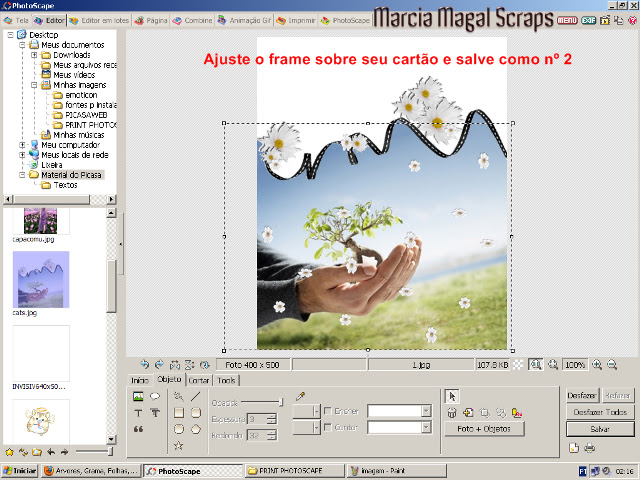Select the INVISIV640x50 thumbnail
The width and height of the screenshot is (640, 480).
(41, 353)
